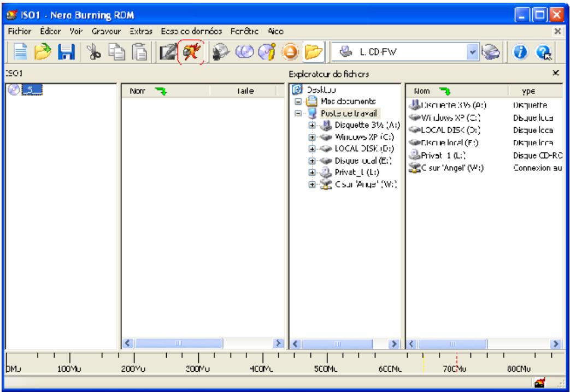Eject the disc with the orange button
This screenshot has height=392, width=570.
click(x=290, y=52)
